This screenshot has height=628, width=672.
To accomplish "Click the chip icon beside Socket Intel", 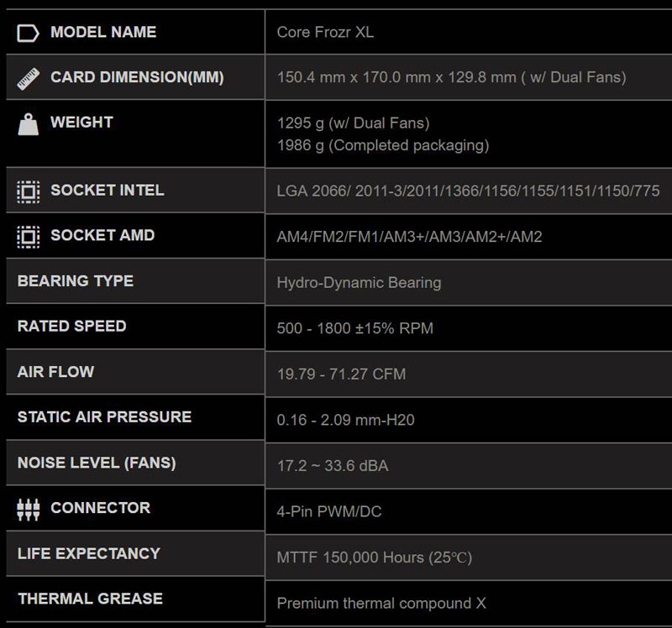I will [29, 191].
